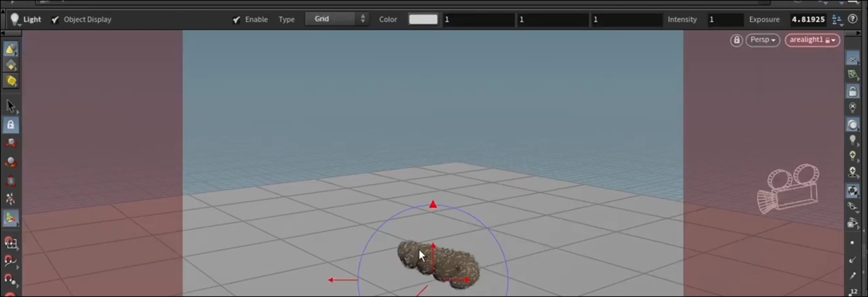Open the operation toolbar options icon beside Exposure
This screenshot has height=297, width=868.
(x=838, y=20)
